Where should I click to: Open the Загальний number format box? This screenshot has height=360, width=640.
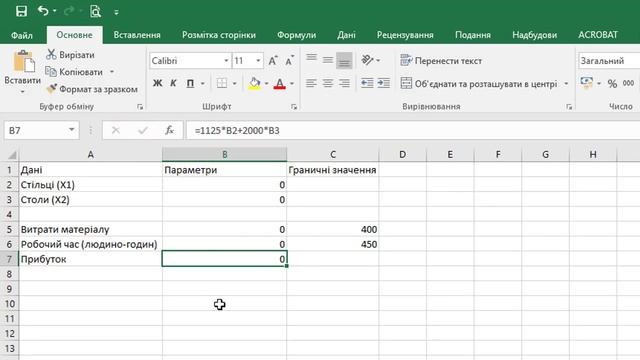coord(609,61)
